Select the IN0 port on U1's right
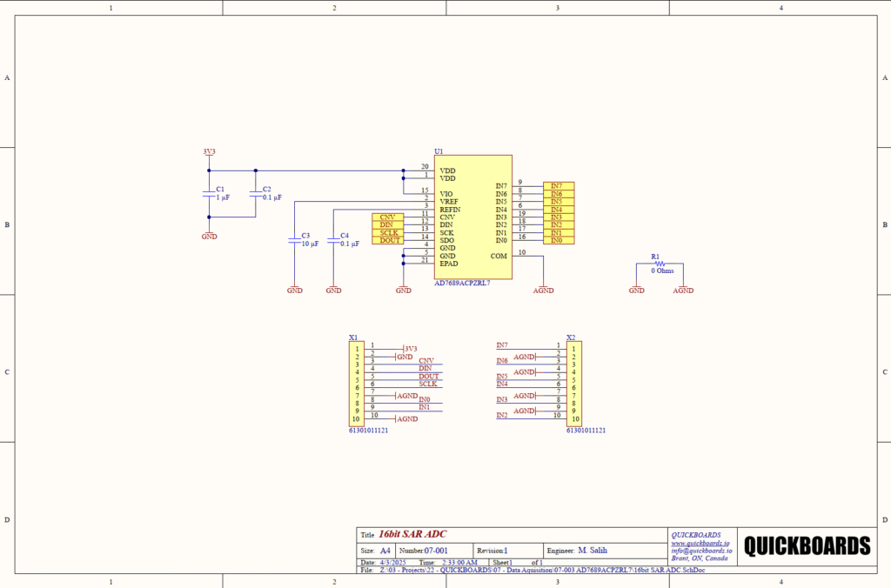 coord(558,239)
